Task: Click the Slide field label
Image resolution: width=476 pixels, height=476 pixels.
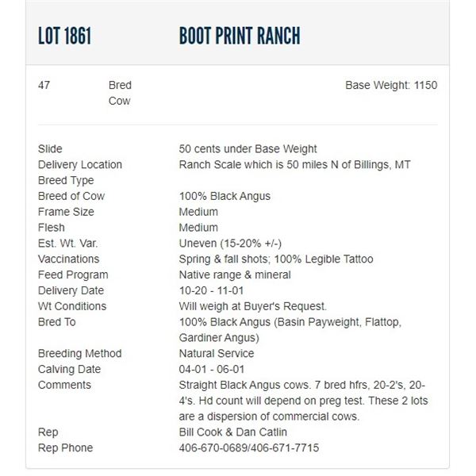Action: coord(50,149)
